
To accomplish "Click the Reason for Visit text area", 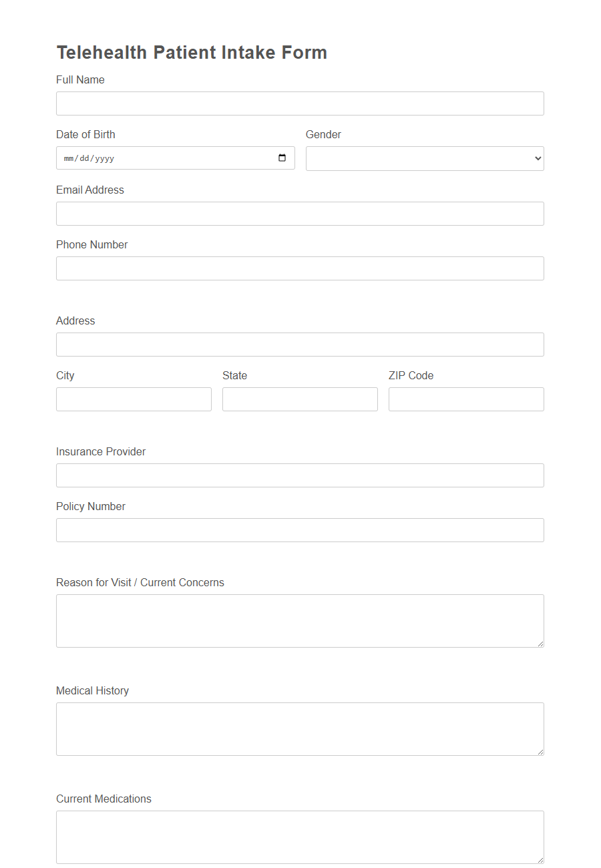I will pos(299,620).
